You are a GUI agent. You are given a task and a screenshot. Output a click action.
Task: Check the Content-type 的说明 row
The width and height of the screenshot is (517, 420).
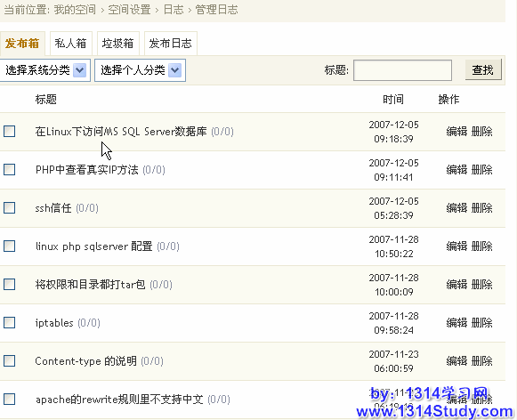[9, 360]
